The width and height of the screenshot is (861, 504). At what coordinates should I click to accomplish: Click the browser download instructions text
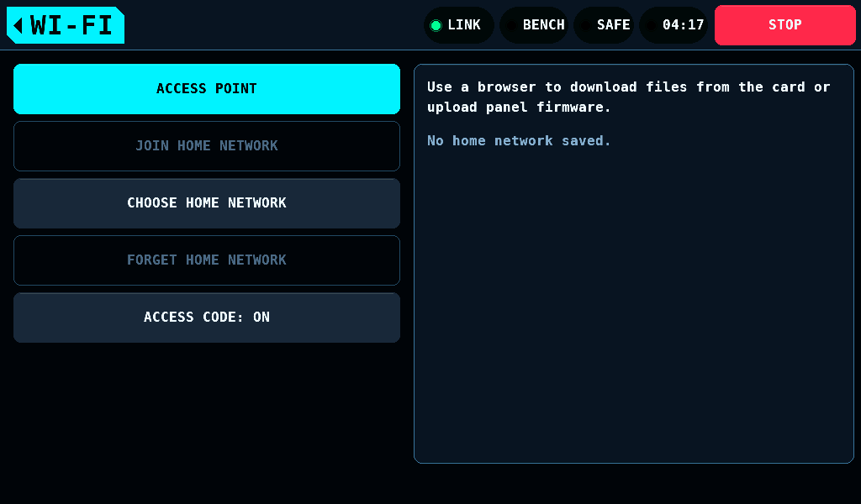point(629,97)
